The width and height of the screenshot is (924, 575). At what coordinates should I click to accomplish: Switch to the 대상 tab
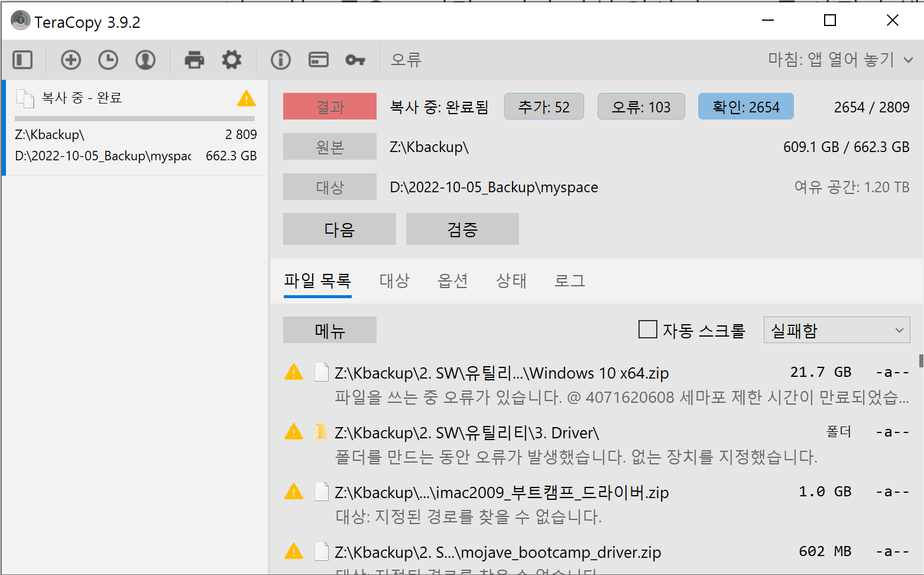coord(394,280)
